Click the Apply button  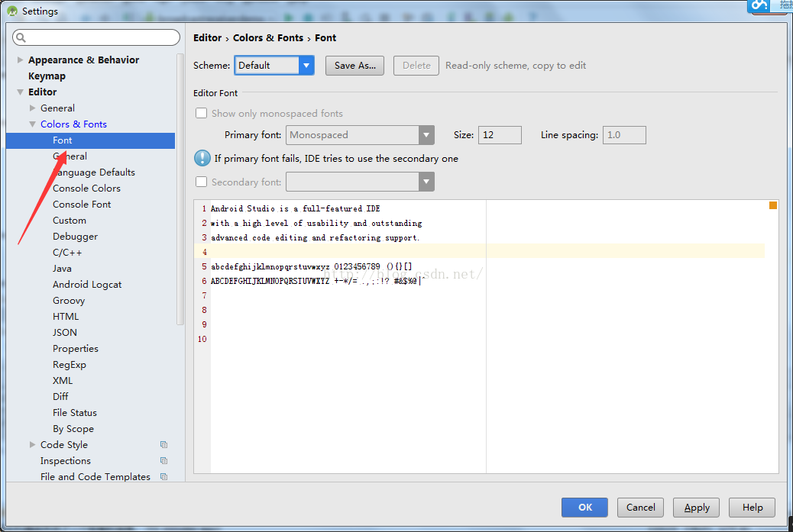click(x=697, y=508)
